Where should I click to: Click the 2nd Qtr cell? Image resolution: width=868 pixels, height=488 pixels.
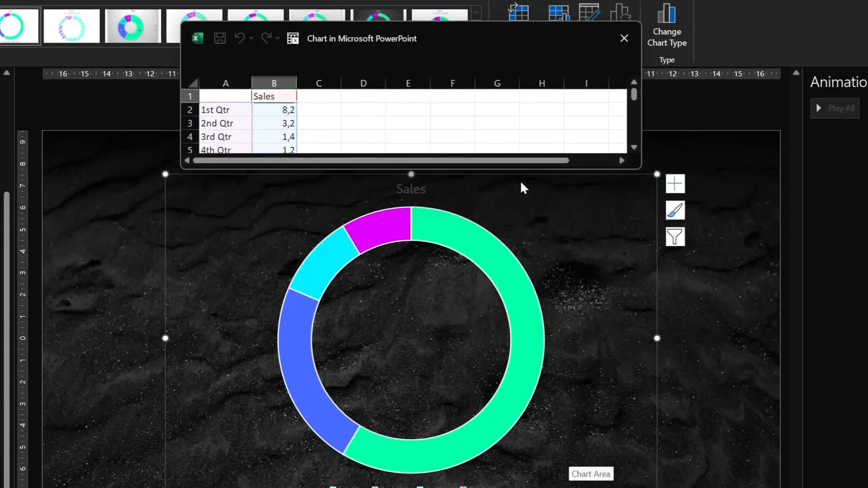point(226,123)
